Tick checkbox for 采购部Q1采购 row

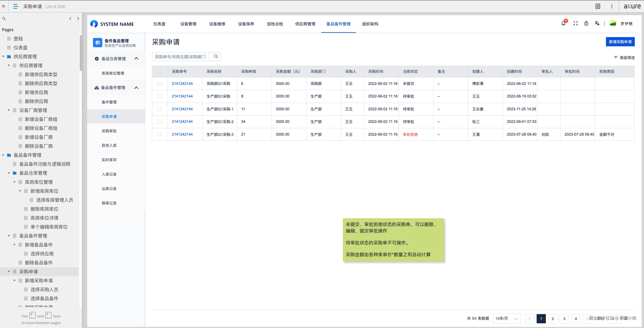click(160, 84)
